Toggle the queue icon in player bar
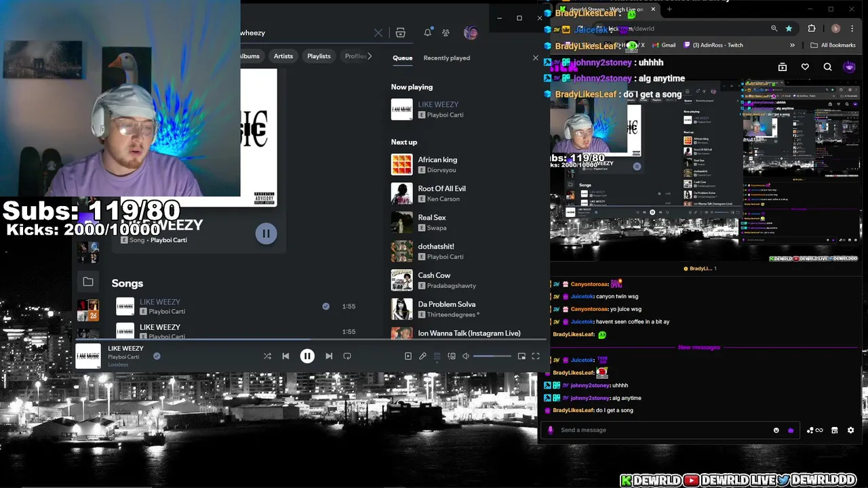 click(437, 356)
